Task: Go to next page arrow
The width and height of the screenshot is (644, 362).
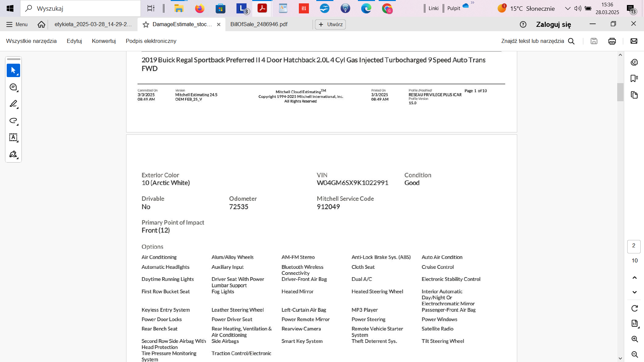Action: [x=634, y=292]
